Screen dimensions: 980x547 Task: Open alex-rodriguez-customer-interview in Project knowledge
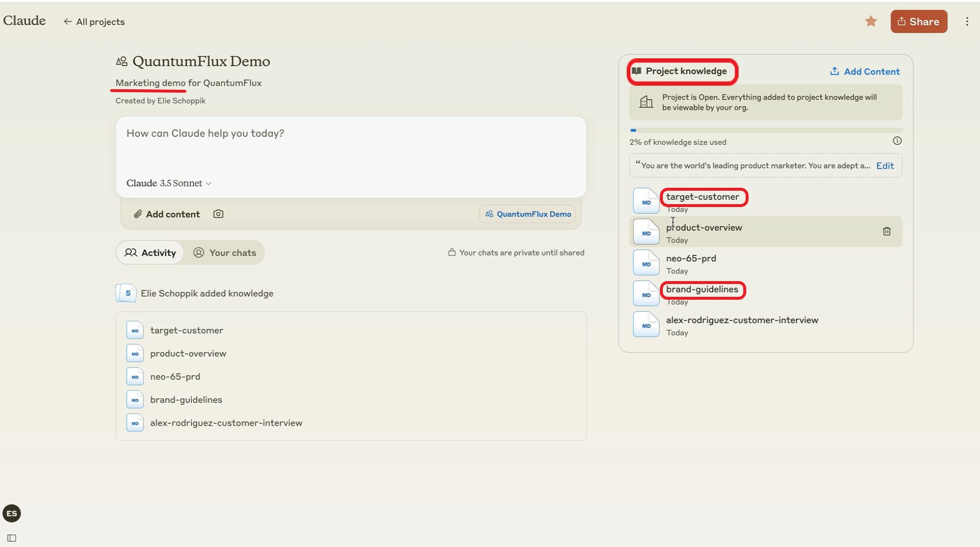coord(742,320)
